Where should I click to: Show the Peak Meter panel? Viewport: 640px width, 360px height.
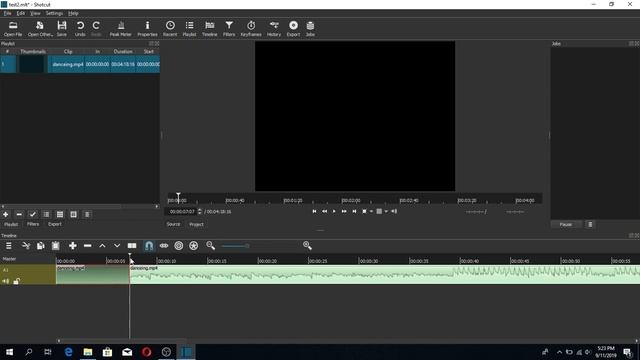click(120, 29)
